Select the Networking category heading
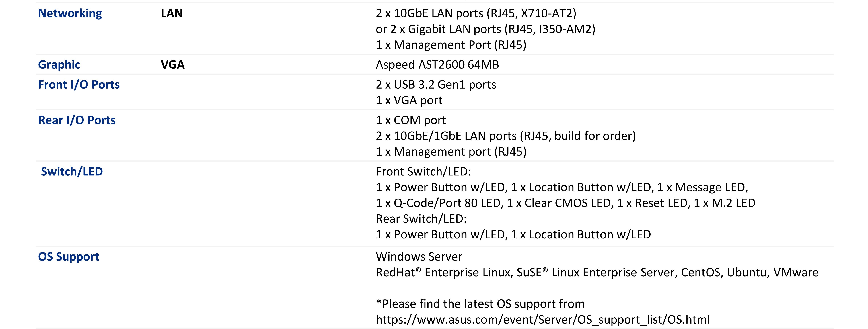Image resolution: width=868 pixels, height=329 pixels. point(70,13)
